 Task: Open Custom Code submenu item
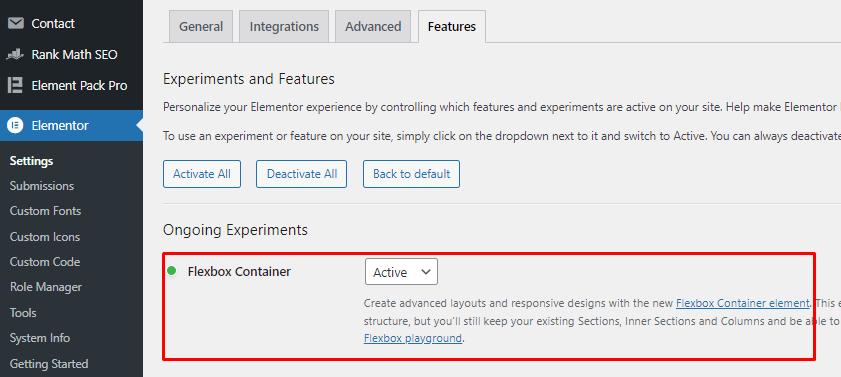45,262
